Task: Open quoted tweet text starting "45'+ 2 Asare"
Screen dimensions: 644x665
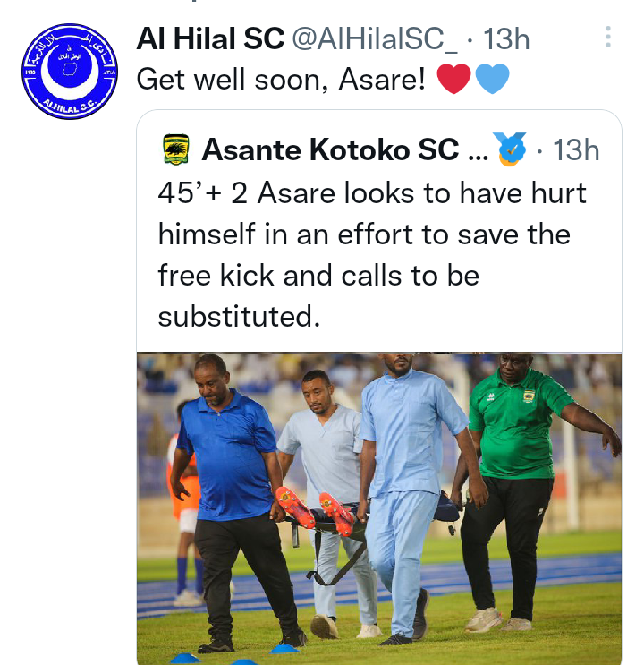Action: tap(372, 254)
